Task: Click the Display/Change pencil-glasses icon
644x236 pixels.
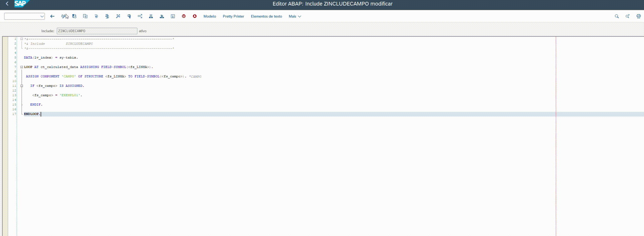Action: tap(63, 16)
